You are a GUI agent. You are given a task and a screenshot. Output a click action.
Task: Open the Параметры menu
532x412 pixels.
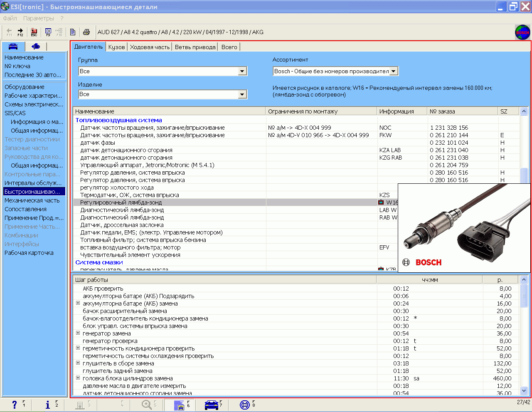click(x=39, y=18)
